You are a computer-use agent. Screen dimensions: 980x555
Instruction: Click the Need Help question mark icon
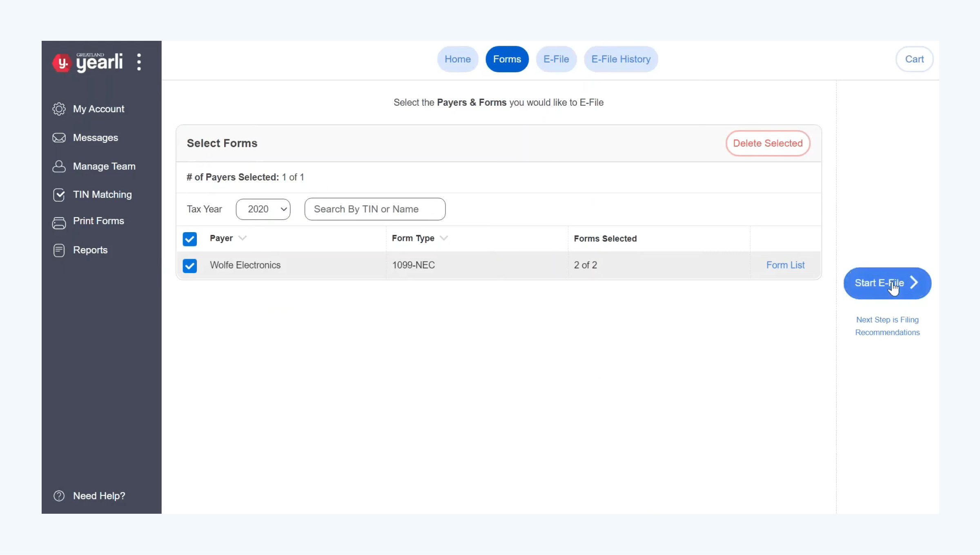click(59, 496)
